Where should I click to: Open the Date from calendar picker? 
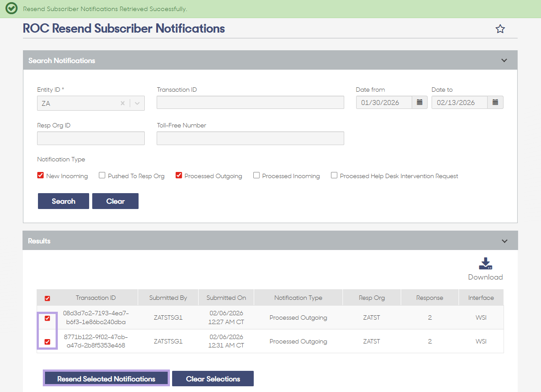point(420,102)
